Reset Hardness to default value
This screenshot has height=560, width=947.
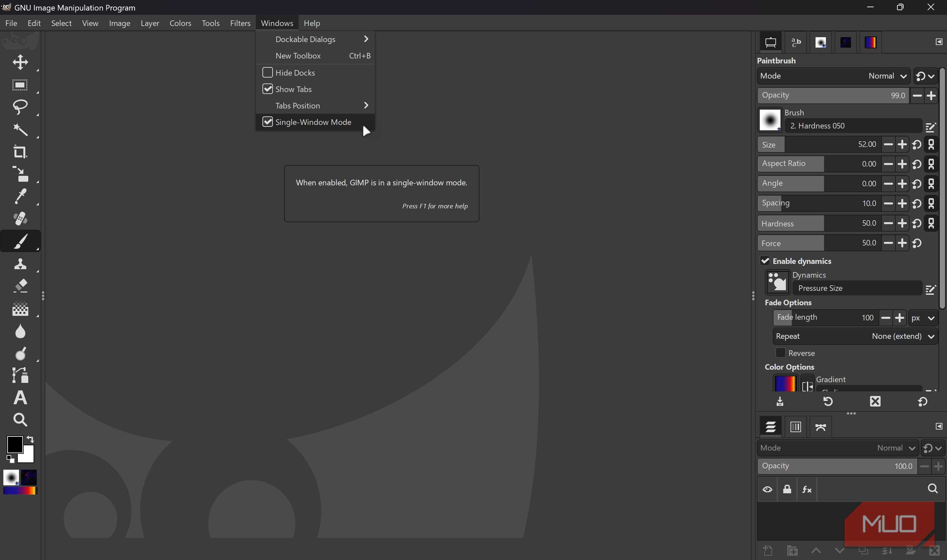pos(917,223)
